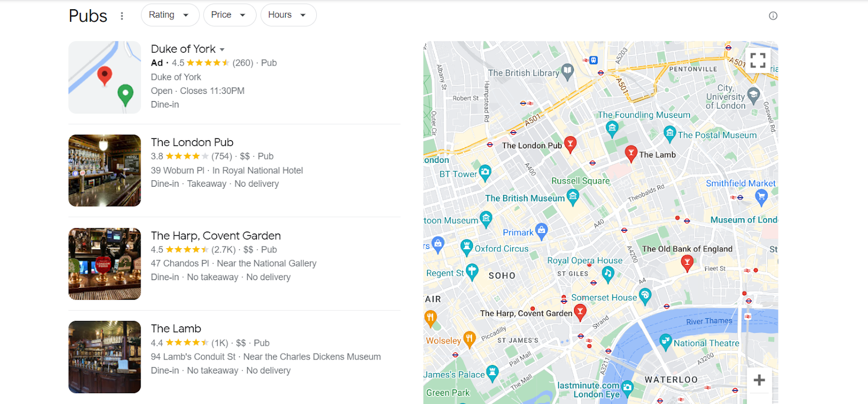Open the Price filter dropdown
This screenshot has width=868, height=404.
click(229, 15)
